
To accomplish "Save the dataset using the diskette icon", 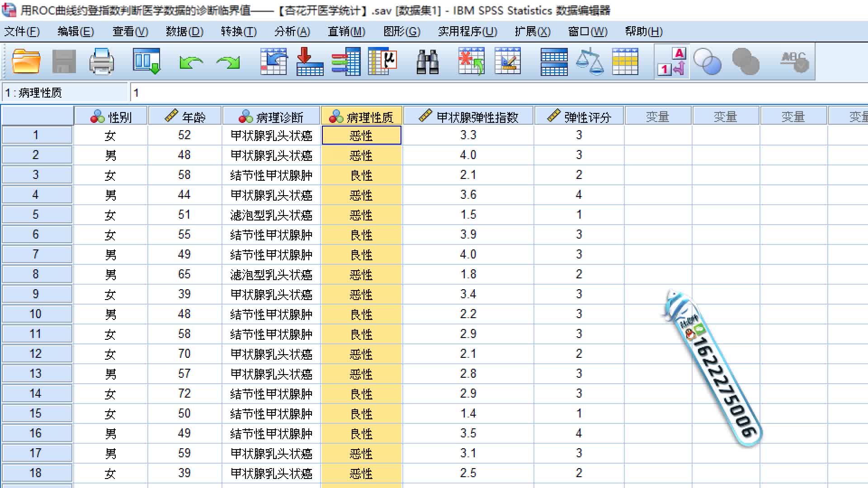I will (x=63, y=61).
